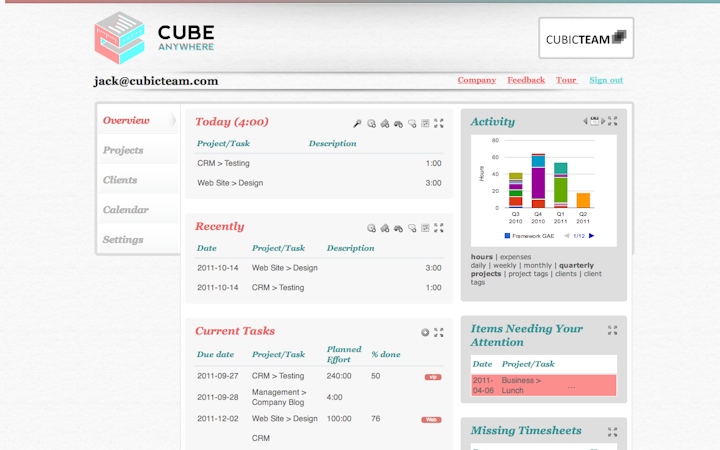Select Web Site > Design row in Today
This screenshot has height=450, width=720.
[x=319, y=183]
